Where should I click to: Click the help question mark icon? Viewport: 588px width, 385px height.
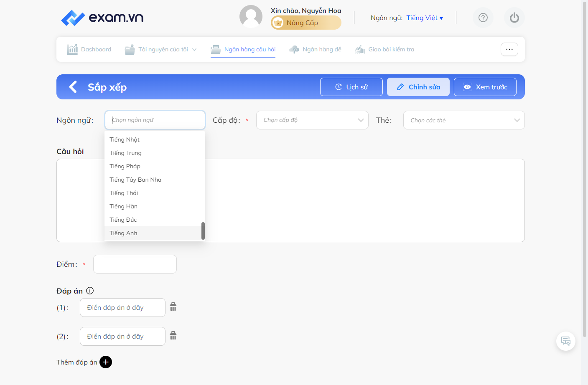pos(483,18)
